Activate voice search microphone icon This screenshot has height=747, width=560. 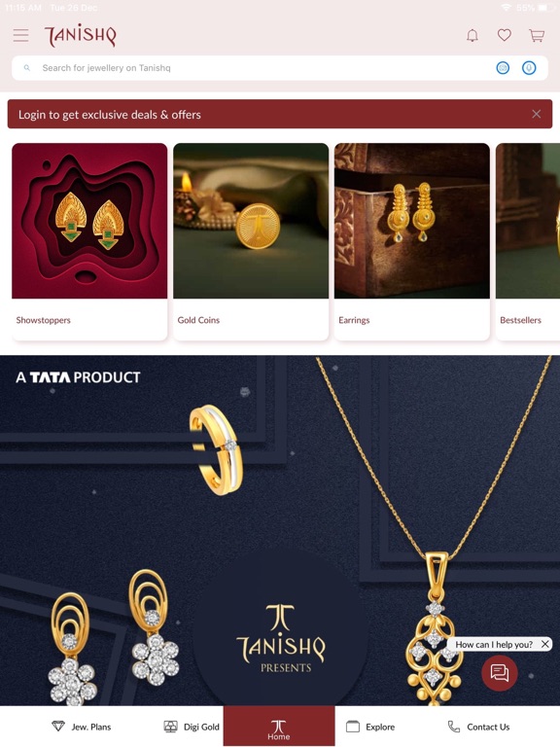[529, 68]
